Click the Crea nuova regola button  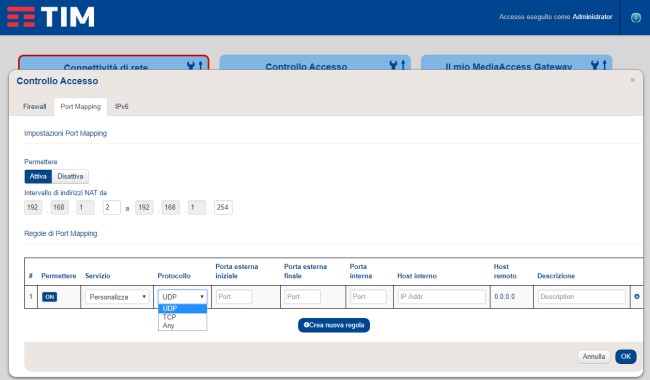click(334, 325)
